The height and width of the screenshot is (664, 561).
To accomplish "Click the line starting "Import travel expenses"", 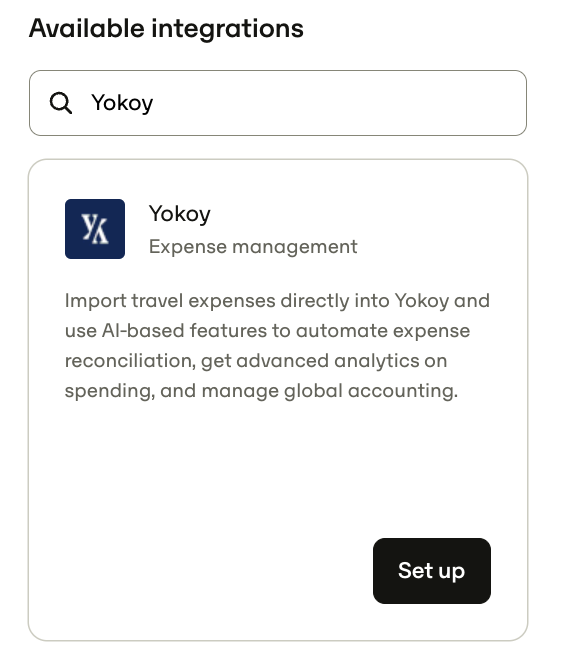I will coord(277,301).
